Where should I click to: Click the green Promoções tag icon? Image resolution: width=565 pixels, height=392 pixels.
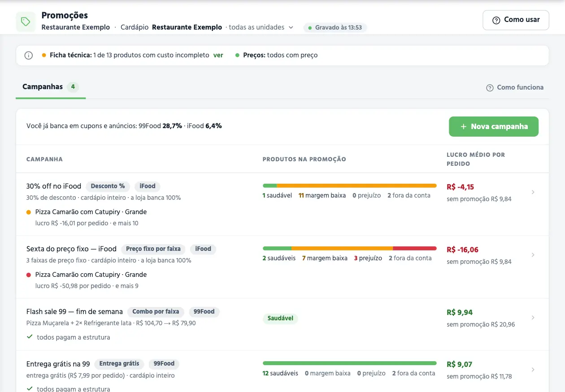[x=26, y=22]
